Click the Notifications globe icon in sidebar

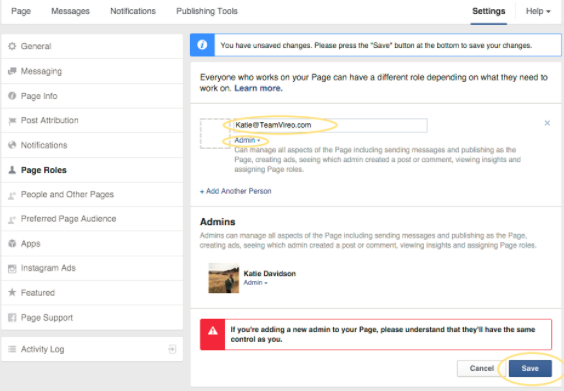click(x=12, y=145)
